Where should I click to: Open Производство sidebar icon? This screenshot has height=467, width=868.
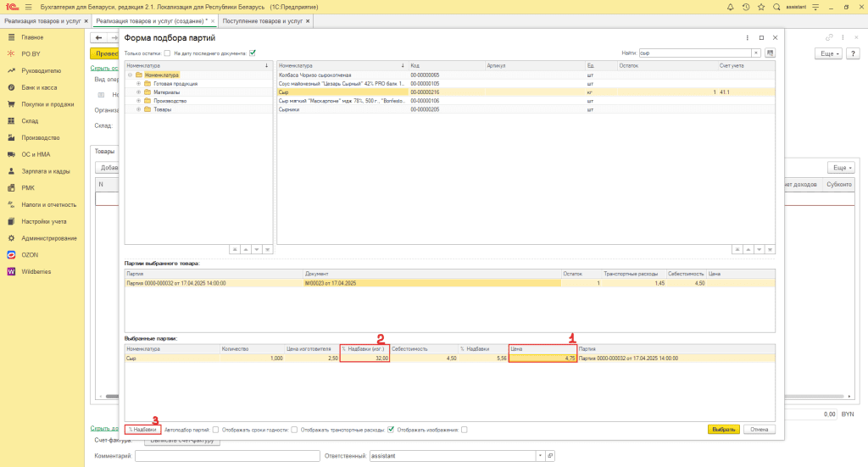[x=11, y=138]
